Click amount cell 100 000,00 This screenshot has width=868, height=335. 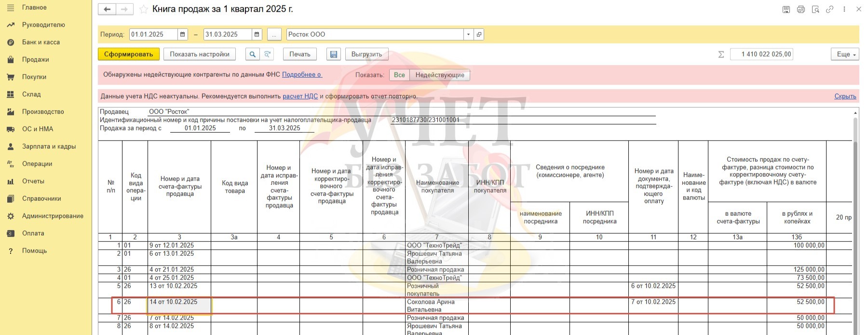tap(796, 245)
